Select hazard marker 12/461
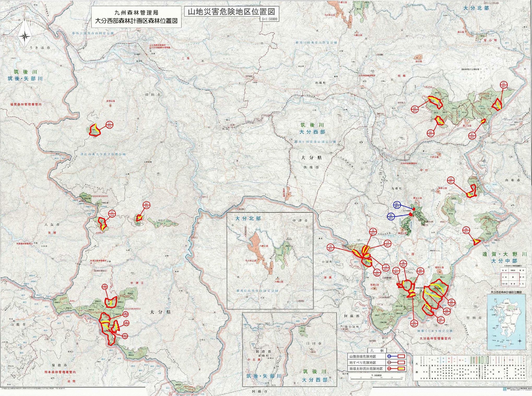Viewport: 532px width, 396px height. click(377, 273)
